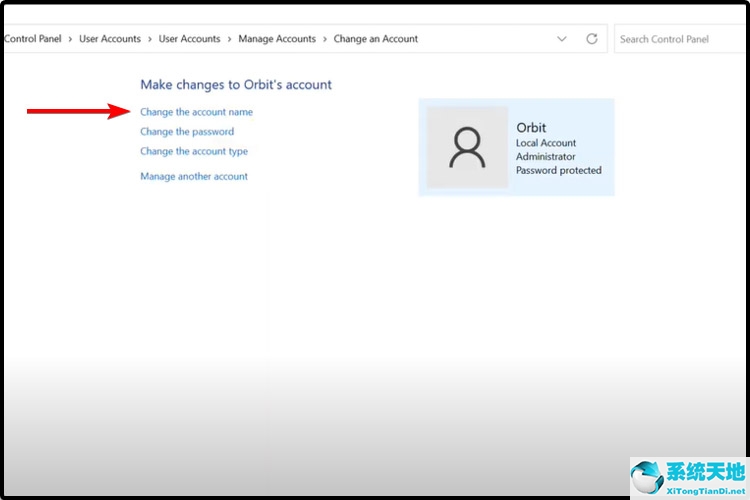Click the Password protected status label
Image resolution: width=750 pixels, height=500 pixels.
pyautogui.click(x=558, y=170)
